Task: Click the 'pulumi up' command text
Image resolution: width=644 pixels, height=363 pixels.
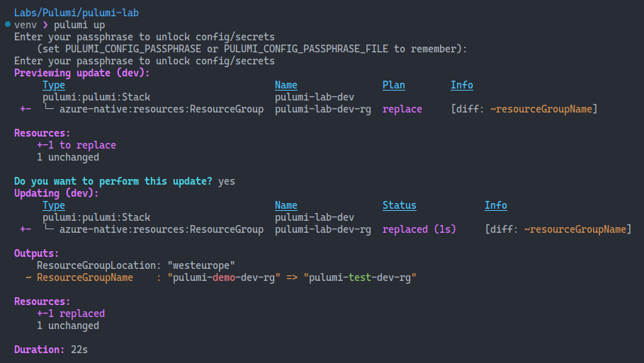Action: pyautogui.click(x=79, y=25)
